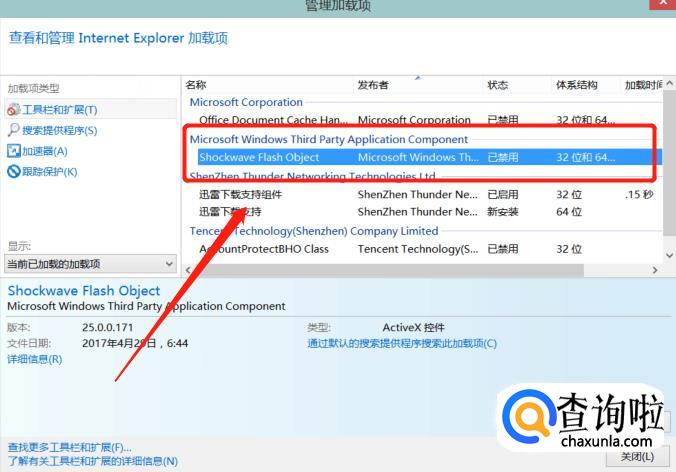Click the 64 位 architecture cell
676x472 pixels.
pyautogui.click(x=569, y=212)
